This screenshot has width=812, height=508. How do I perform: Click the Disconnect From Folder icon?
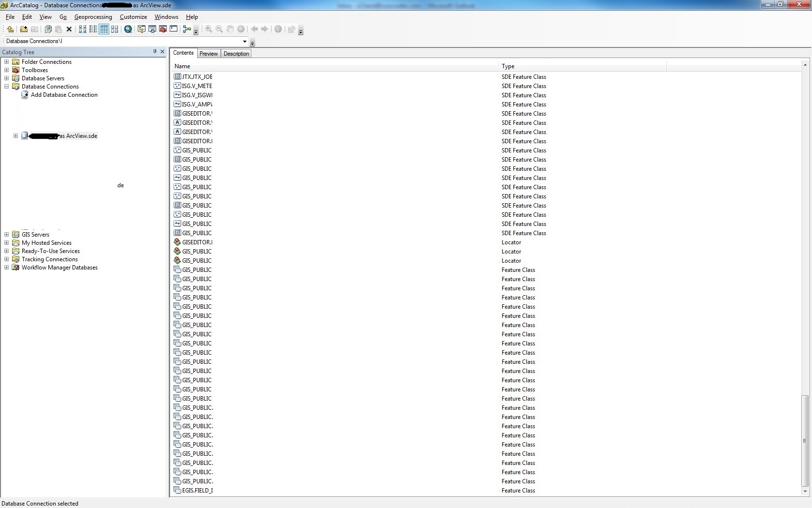[x=34, y=30]
